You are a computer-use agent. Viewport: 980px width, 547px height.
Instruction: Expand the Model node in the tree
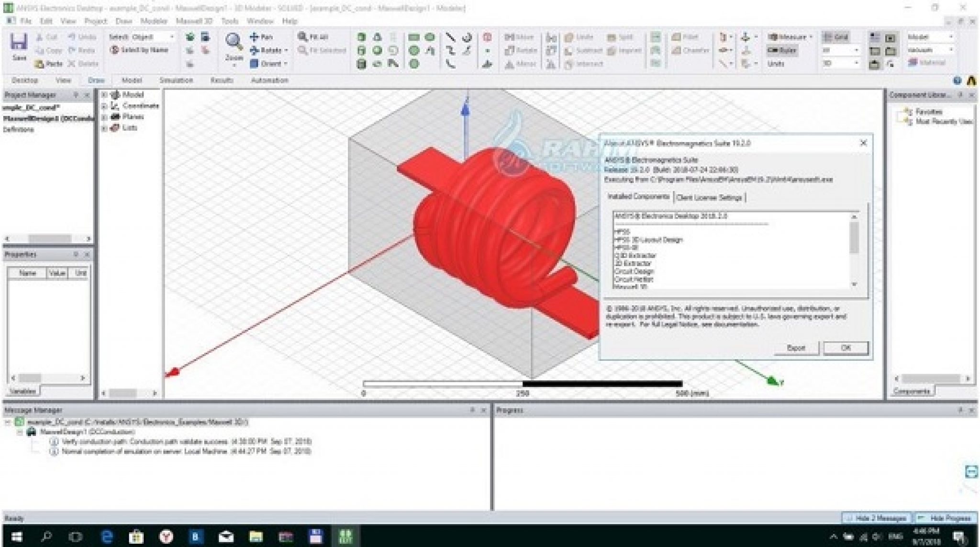[x=103, y=94]
